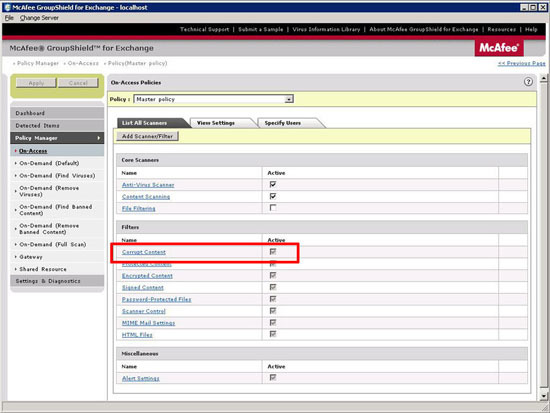Open Scanner Control link
The height and width of the screenshot is (413, 550).
[x=144, y=311]
